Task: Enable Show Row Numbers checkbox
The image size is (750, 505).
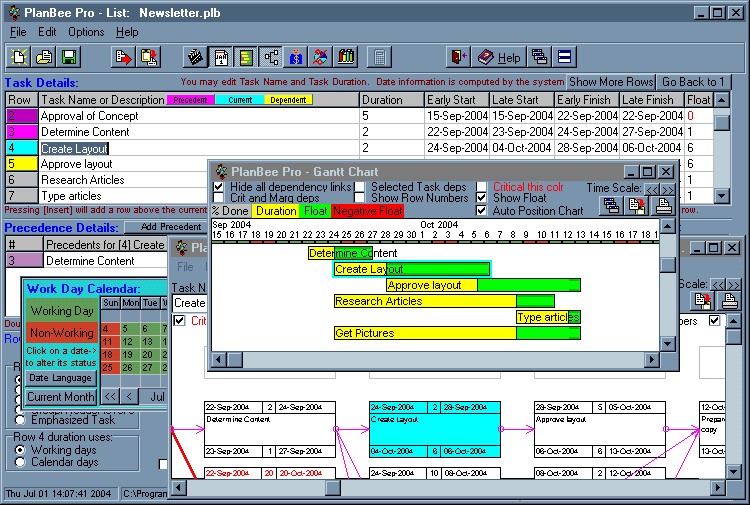Action: click(359, 198)
